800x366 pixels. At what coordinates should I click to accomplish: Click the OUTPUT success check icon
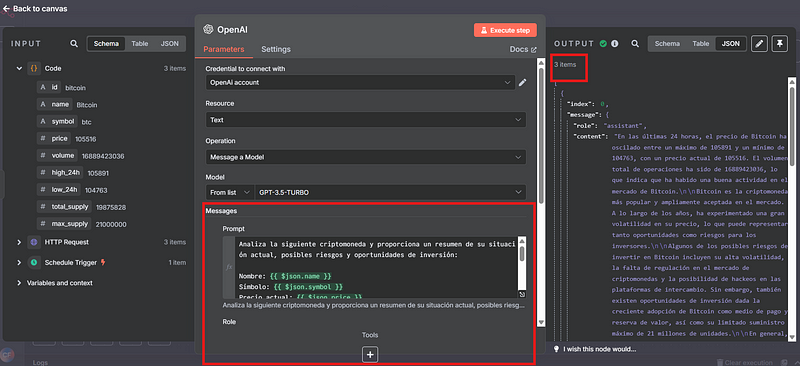click(603, 44)
